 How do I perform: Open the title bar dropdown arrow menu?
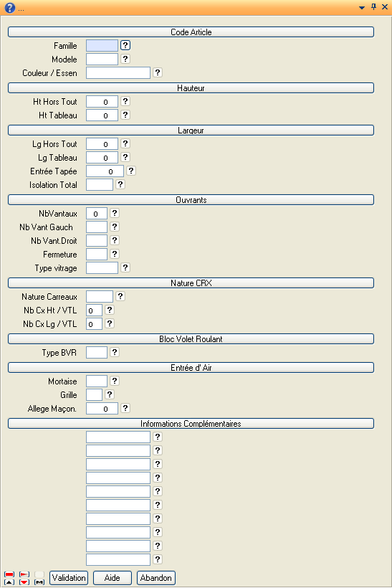tap(362, 7)
